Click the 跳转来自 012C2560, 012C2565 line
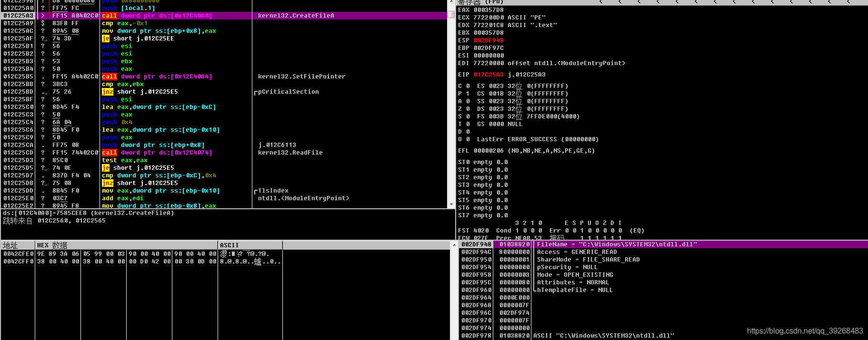Image resolution: width=868 pixels, height=340 pixels. point(54,221)
